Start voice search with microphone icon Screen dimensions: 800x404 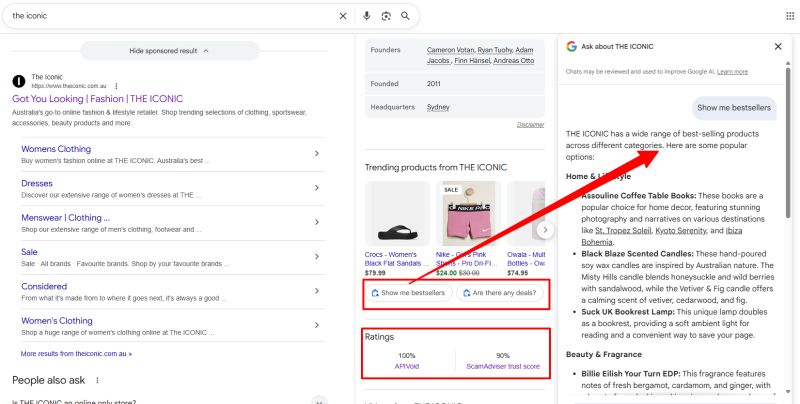[366, 16]
